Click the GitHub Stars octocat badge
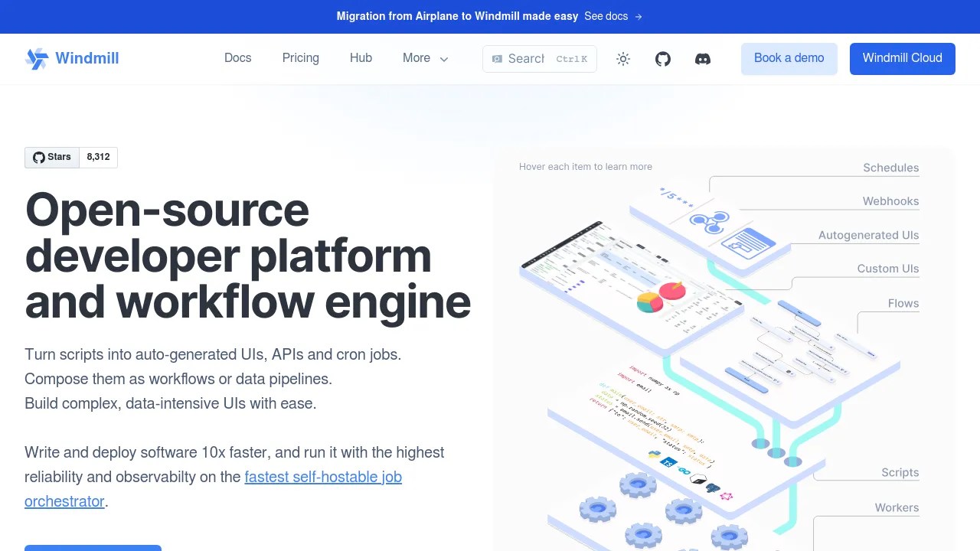 [40, 157]
